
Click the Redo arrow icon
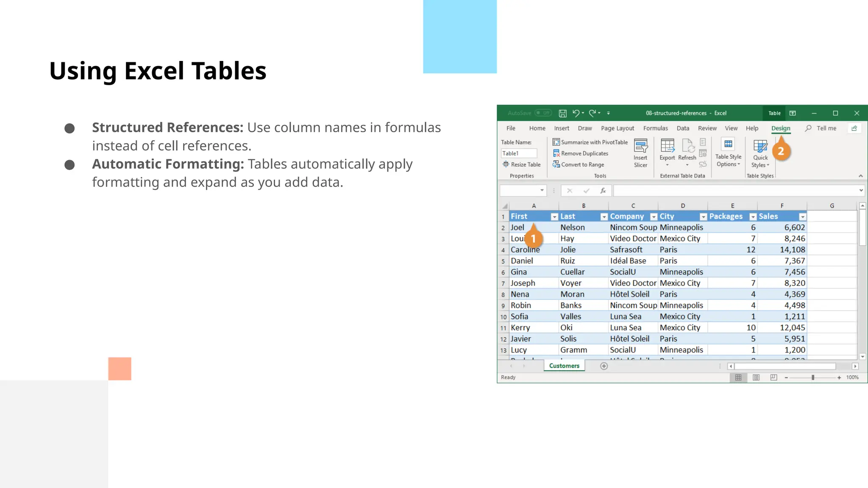click(592, 113)
